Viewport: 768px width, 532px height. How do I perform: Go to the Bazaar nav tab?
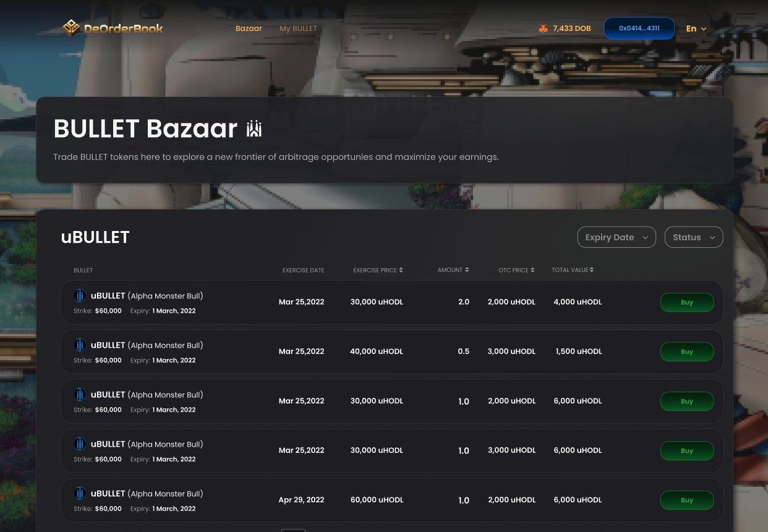coord(249,28)
